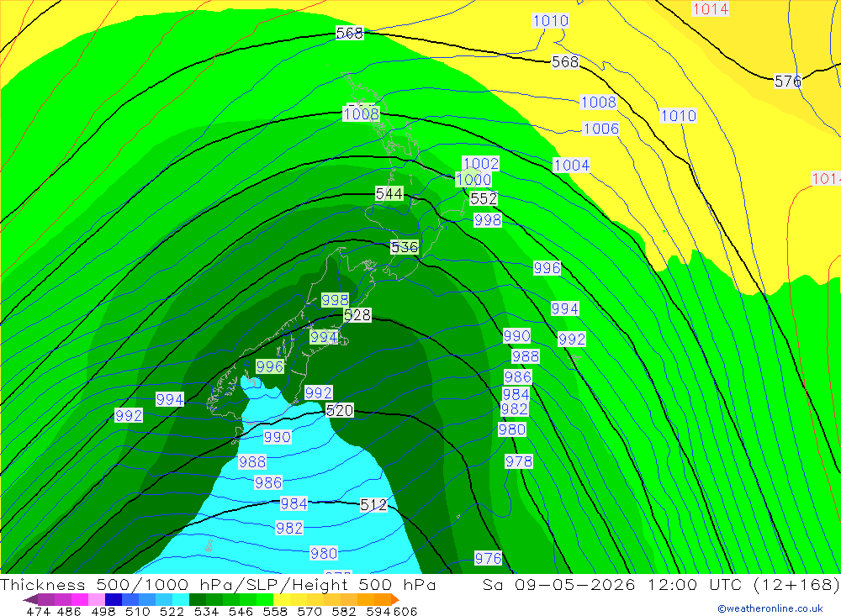Click the black '536' height contour label
Image resolution: width=841 pixels, height=616 pixels.
click(405, 247)
